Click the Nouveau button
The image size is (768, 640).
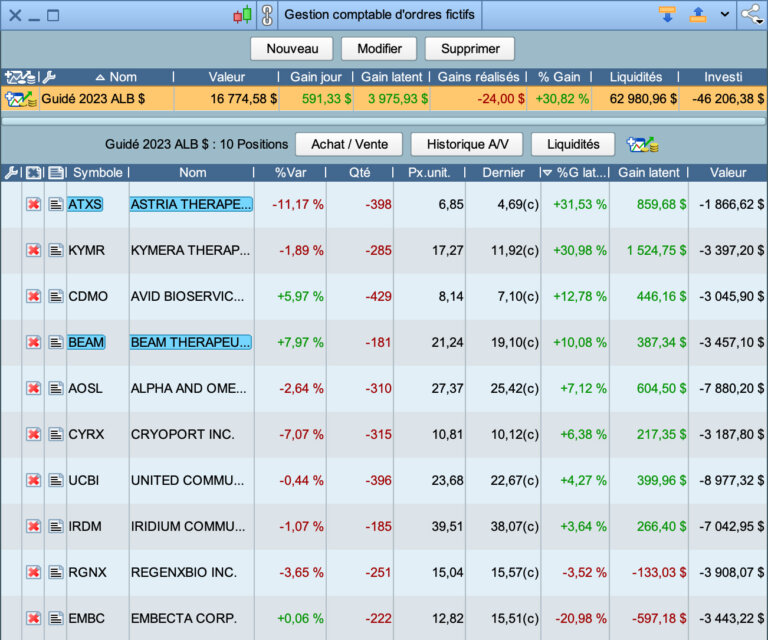coord(292,49)
